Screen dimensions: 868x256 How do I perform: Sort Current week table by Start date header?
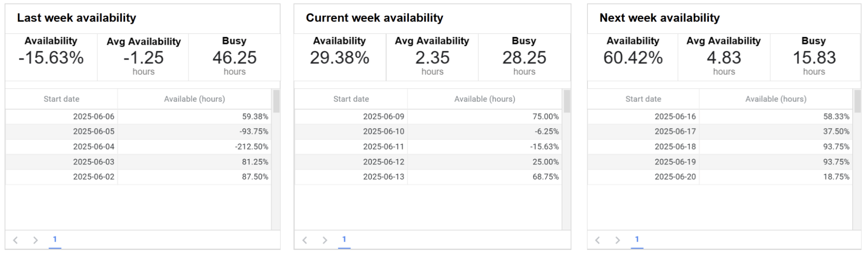351,99
